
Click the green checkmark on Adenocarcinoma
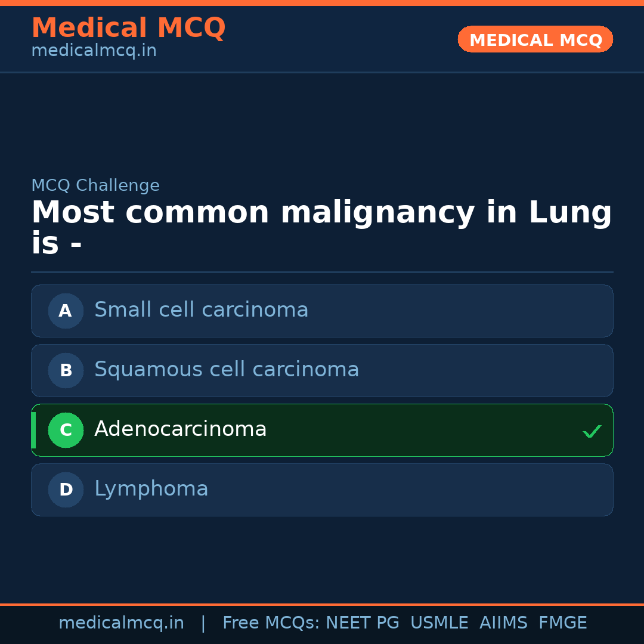click(592, 431)
